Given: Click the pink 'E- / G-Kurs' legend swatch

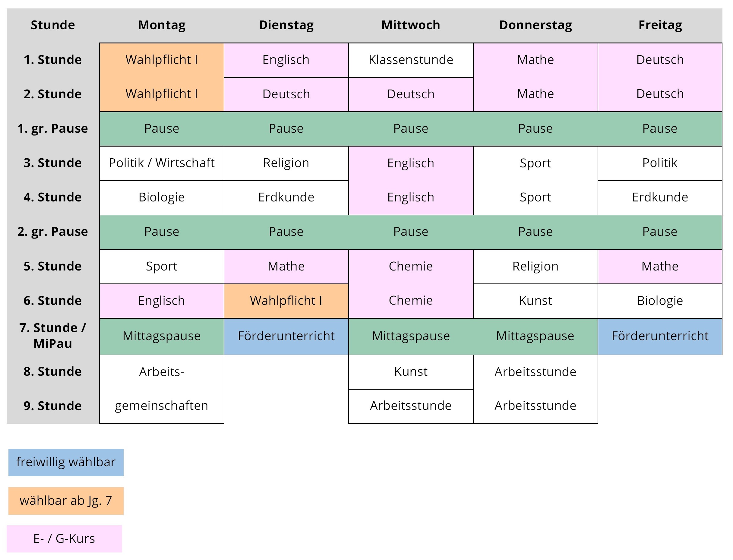Looking at the screenshot, I should pyautogui.click(x=64, y=539).
